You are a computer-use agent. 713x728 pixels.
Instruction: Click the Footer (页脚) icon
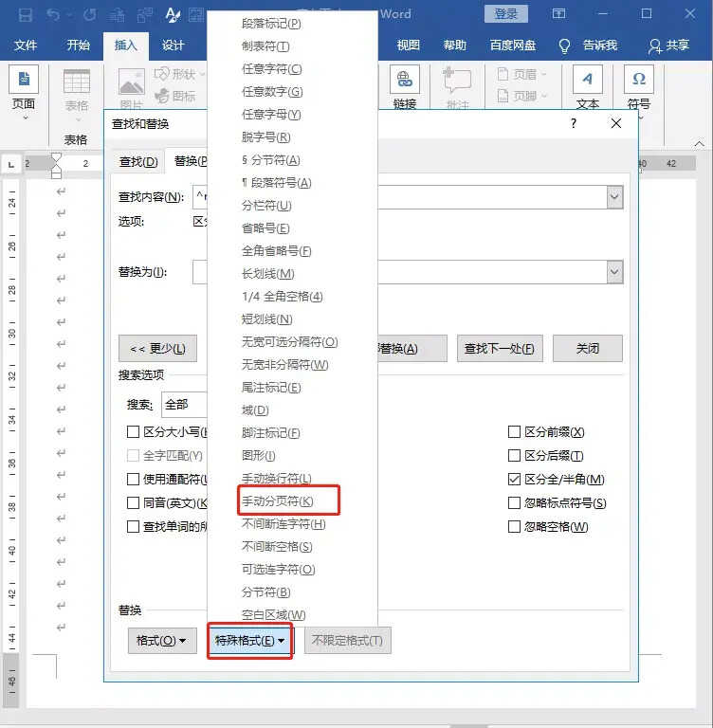[x=503, y=96]
